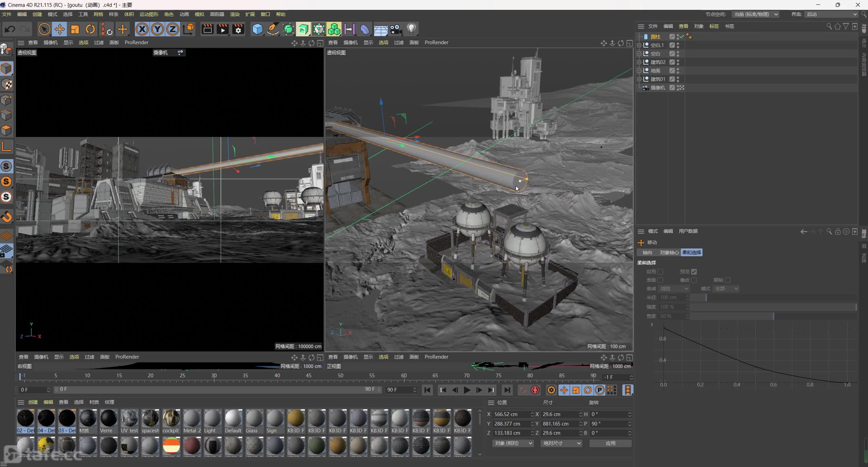Activate the Scale tool
Viewport: 868px width, 467px height.
pyautogui.click(x=75, y=29)
